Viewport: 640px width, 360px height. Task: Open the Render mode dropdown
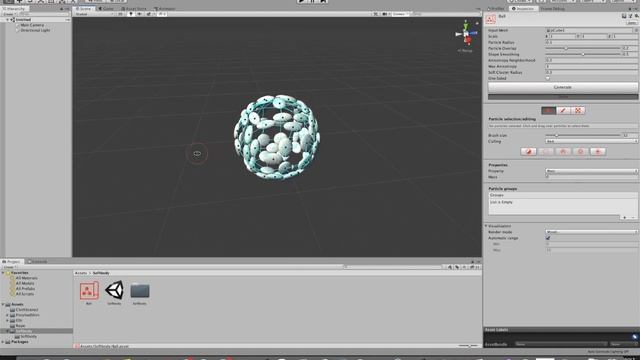tap(591, 232)
